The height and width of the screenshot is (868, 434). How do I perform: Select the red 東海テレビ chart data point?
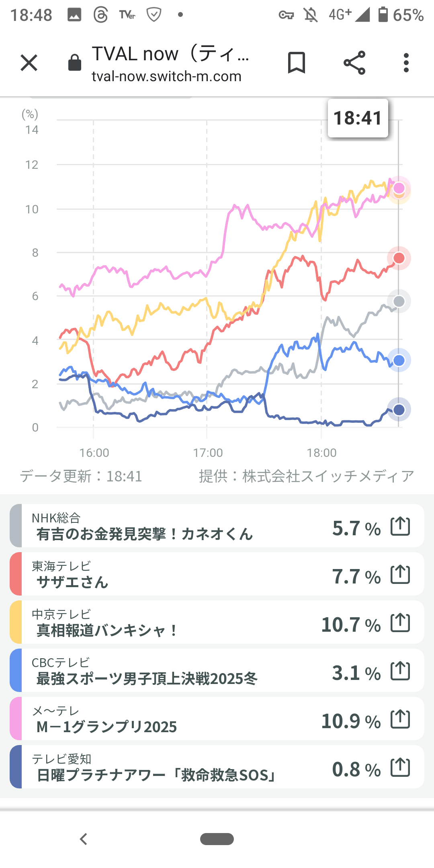point(399,258)
